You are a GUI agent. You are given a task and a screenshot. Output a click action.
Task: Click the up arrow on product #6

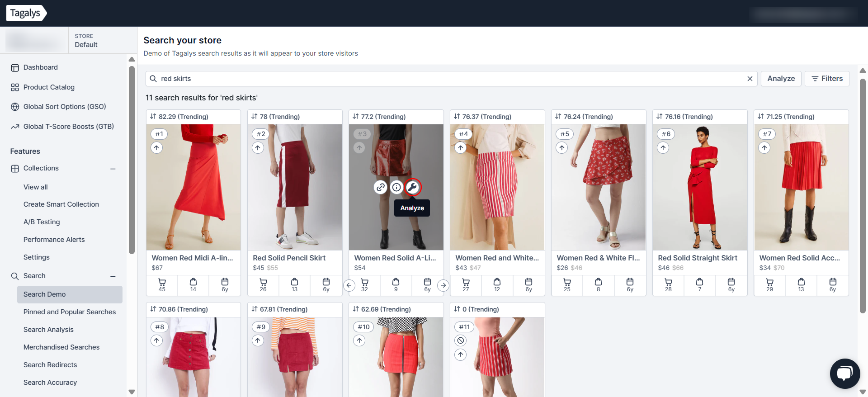[663, 148]
